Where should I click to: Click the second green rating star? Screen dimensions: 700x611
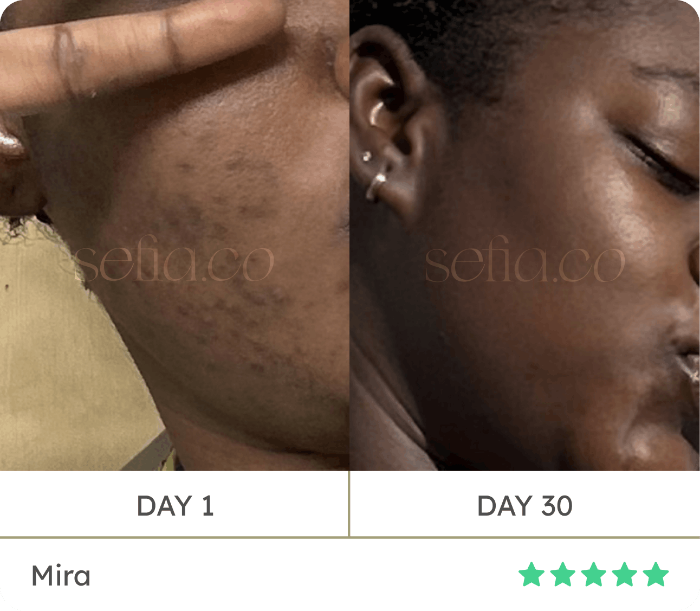[x=562, y=575]
